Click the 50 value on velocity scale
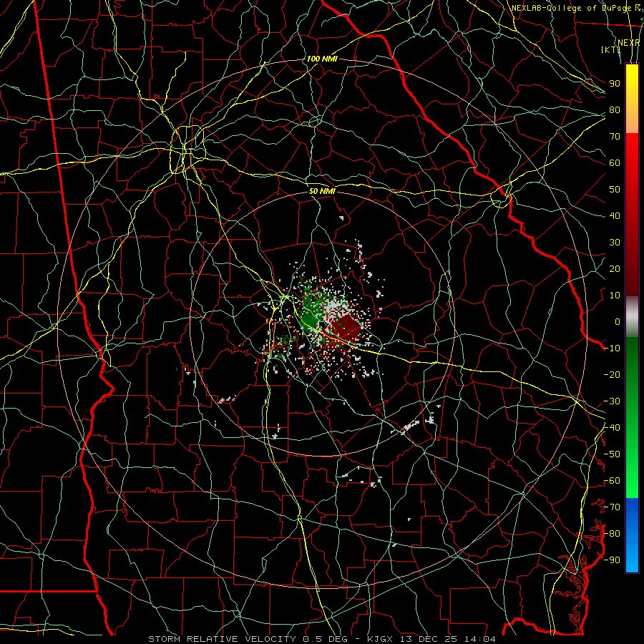The width and height of the screenshot is (644, 644). pos(615,190)
